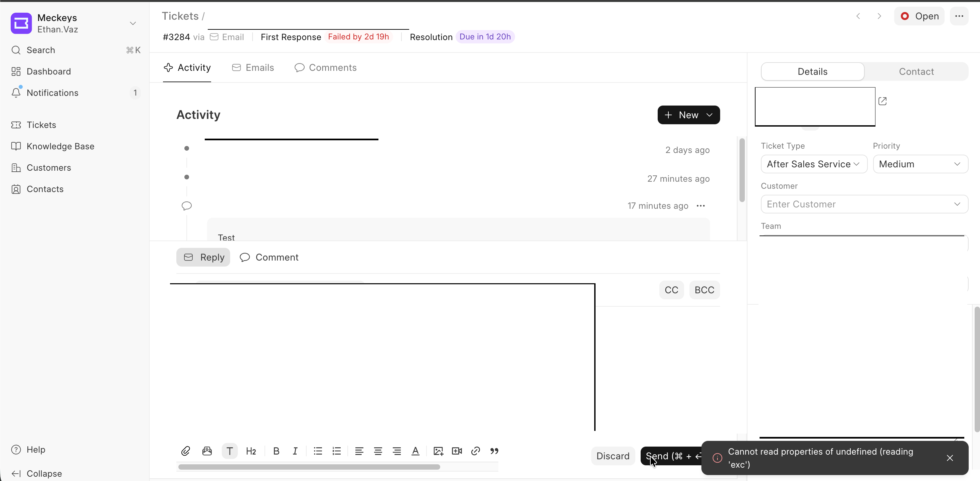This screenshot has height=481, width=980.
Task: Switch to the Emails tab
Action: point(253,68)
